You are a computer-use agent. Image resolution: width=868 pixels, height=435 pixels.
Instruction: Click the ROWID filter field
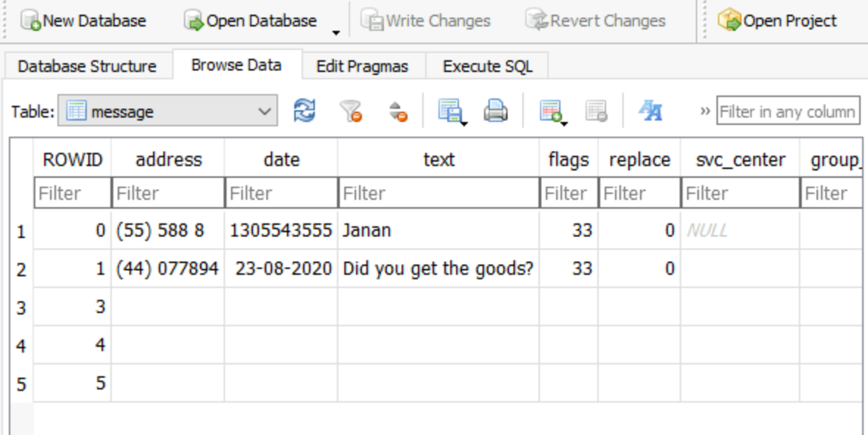pyautogui.click(x=73, y=193)
